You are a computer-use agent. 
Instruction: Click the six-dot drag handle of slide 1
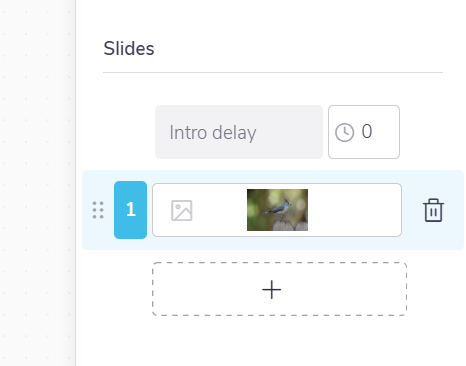click(x=98, y=210)
